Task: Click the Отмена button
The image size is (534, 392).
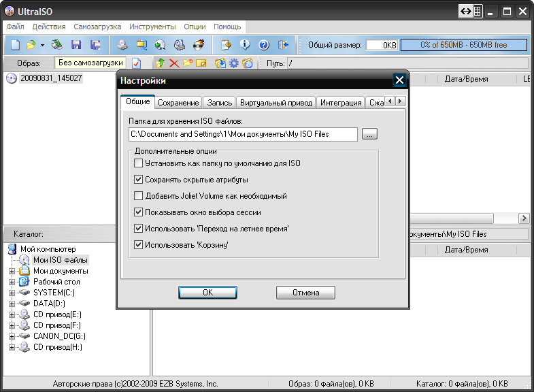Action: coord(306,293)
